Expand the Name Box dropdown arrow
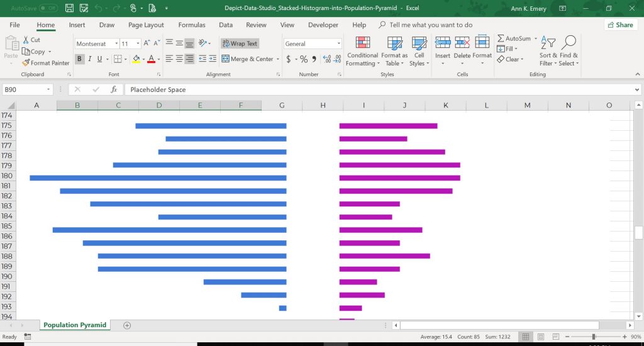 point(48,89)
